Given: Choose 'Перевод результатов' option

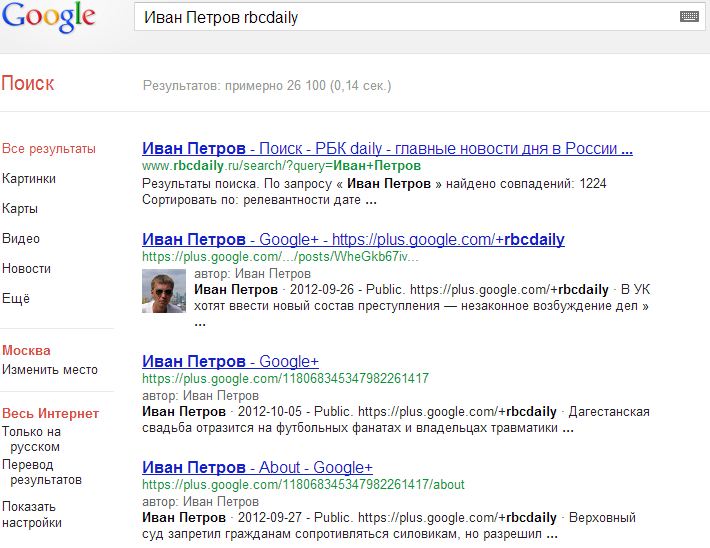Looking at the screenshot, I should pyautogui.click(x=42, y=472).
